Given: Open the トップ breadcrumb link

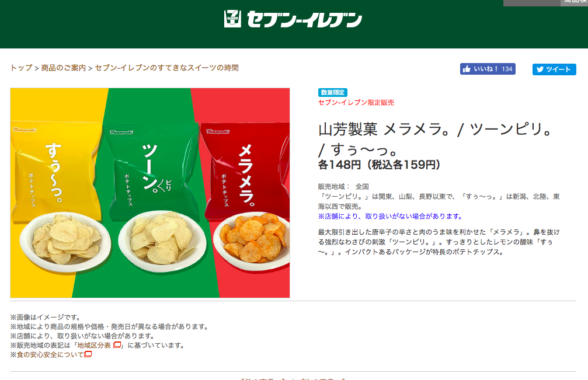Looking at the screenshot, I should 22,68.
